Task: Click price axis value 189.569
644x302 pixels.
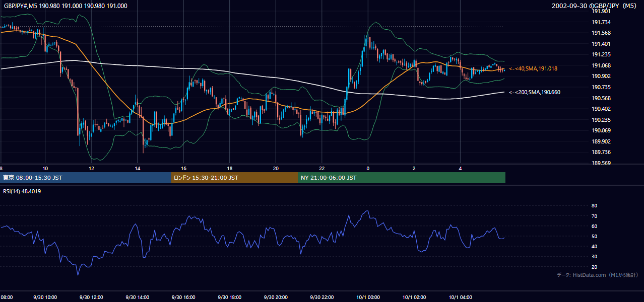Action: (601, 163)
